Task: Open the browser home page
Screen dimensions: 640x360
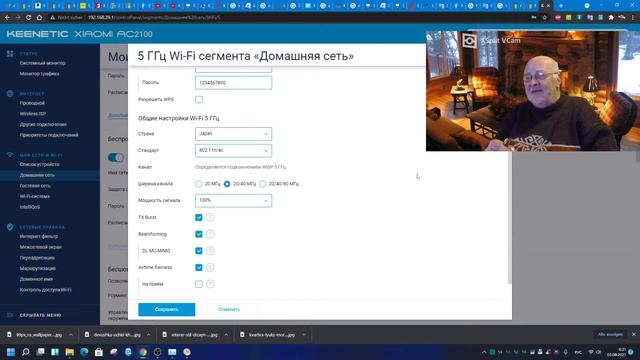Action: 39,18
